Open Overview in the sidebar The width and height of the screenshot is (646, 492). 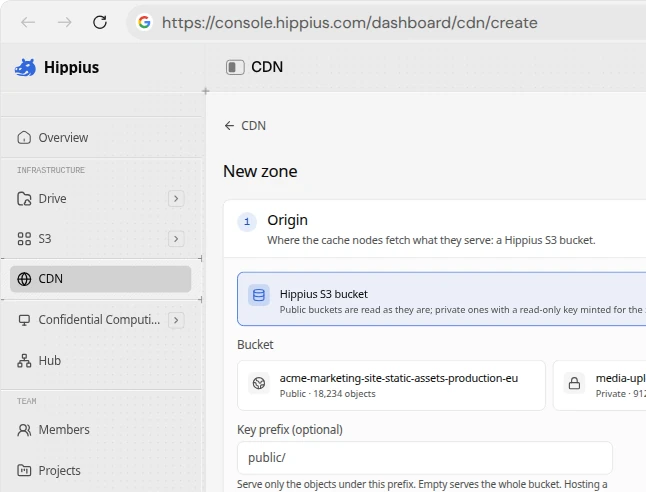click(x=101, y=138)
